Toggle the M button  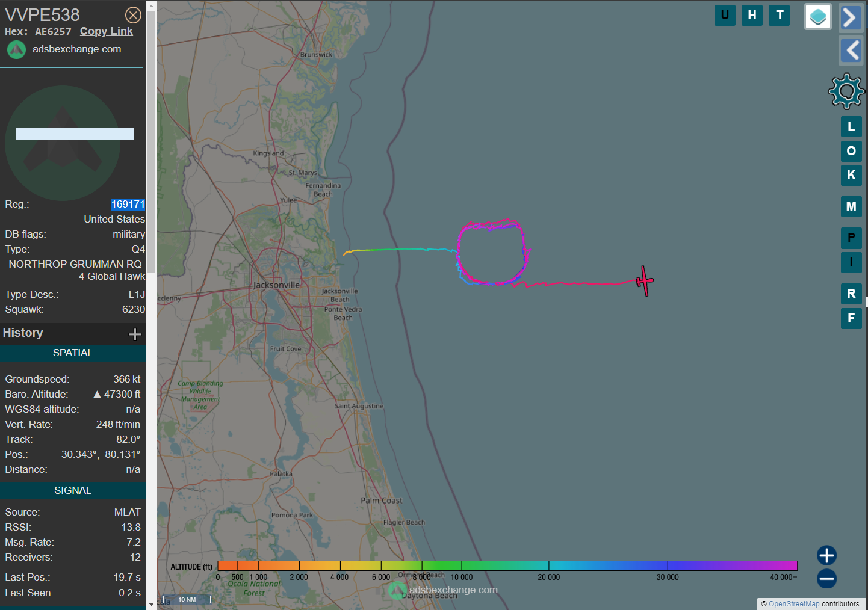point(851,206)
